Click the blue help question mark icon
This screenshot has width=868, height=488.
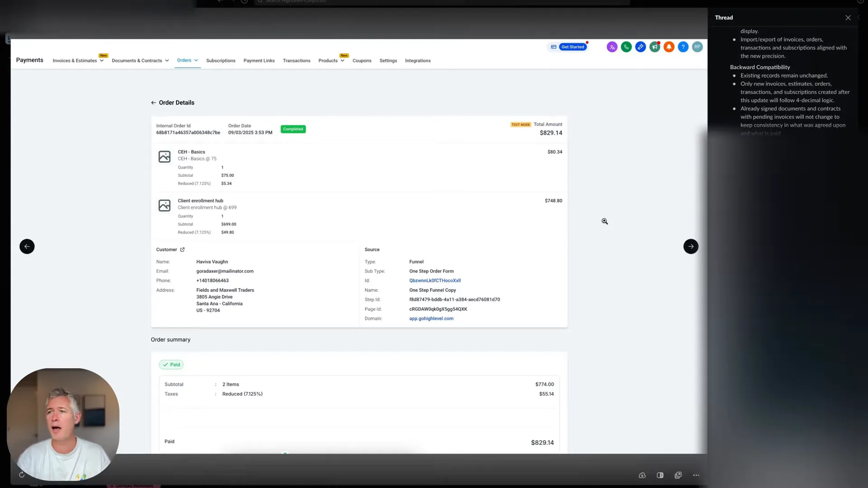tap(683, 47)
